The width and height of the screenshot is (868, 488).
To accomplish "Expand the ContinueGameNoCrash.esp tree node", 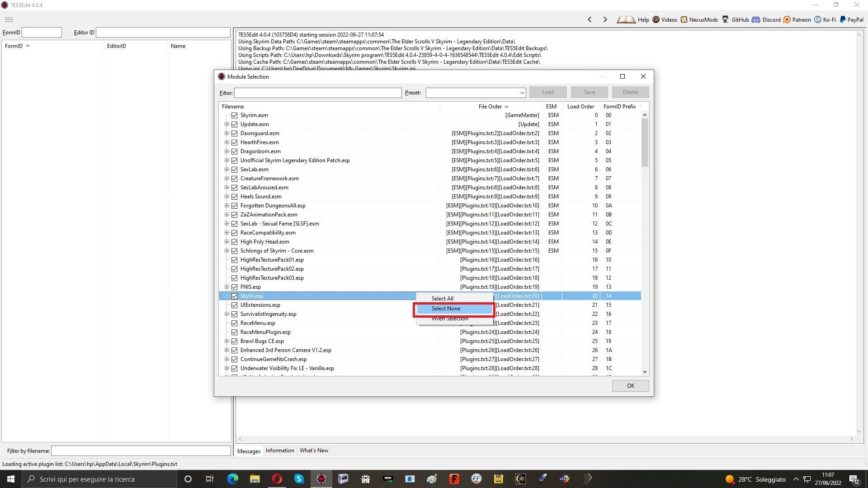I will [x=226, y=359].
